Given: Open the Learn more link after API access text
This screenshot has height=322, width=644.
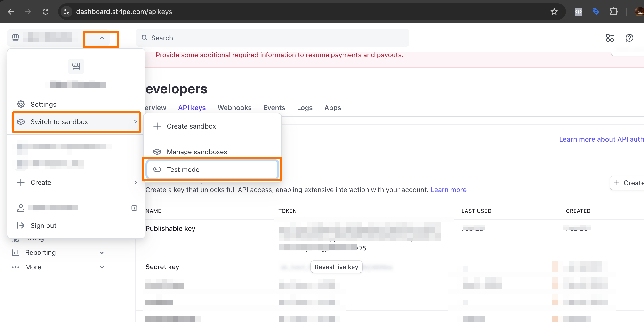Looking at the screenshot, I should click(448, 190).
